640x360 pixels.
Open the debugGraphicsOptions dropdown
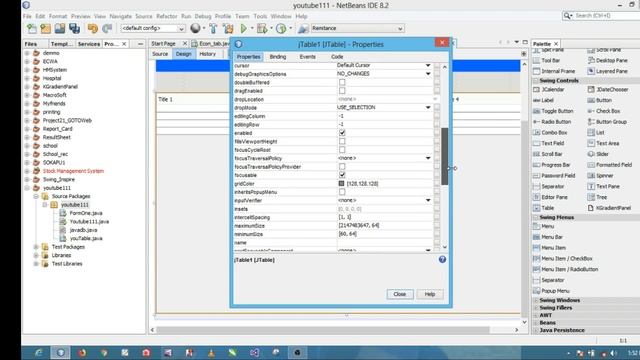428,74
